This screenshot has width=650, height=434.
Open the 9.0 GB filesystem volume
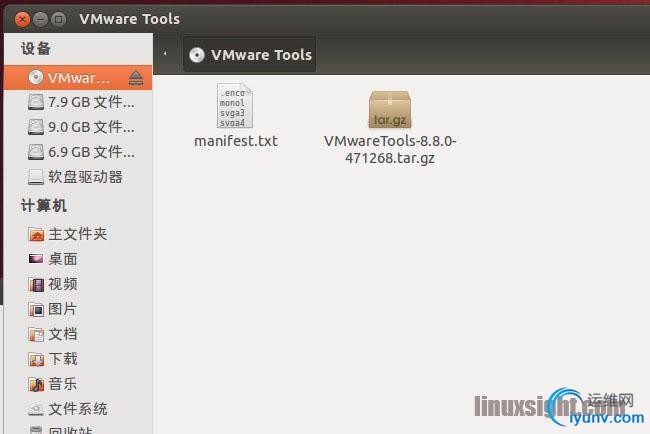(78, 127)
